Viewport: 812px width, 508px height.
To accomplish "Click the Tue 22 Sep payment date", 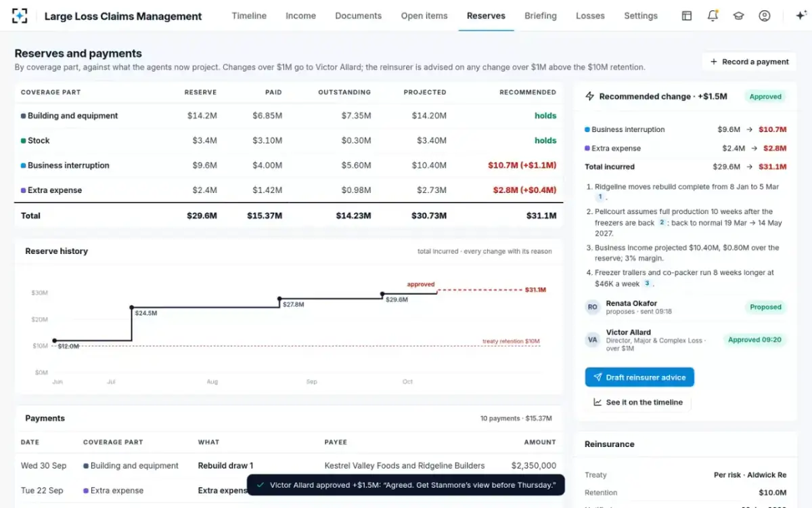I will (x=43, y=490).
